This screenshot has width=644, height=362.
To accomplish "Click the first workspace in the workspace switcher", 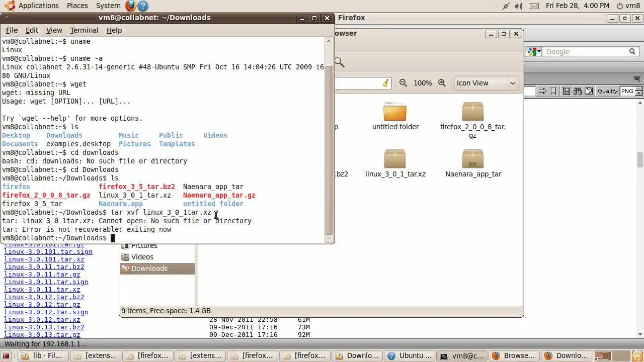I will [x=602, y=356].
